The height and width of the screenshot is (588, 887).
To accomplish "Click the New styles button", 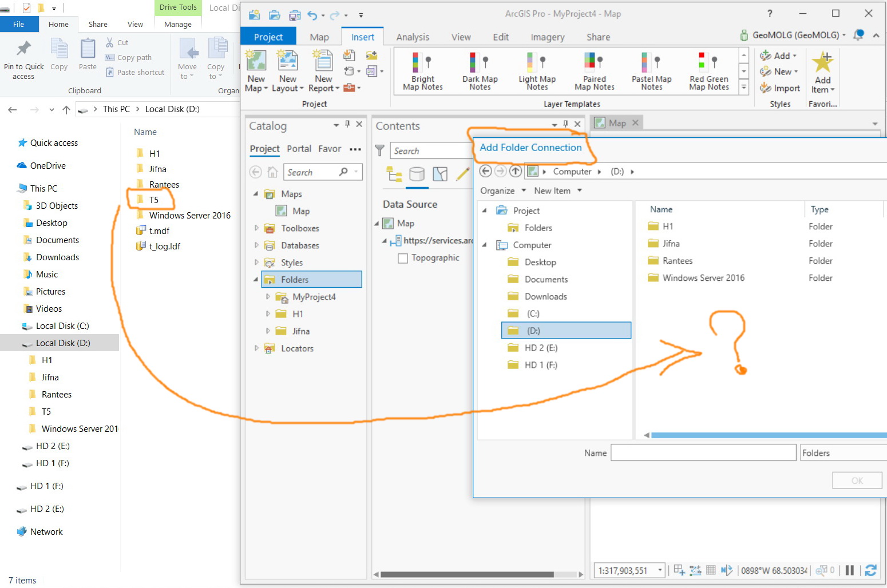I will [x=778, y=71].
